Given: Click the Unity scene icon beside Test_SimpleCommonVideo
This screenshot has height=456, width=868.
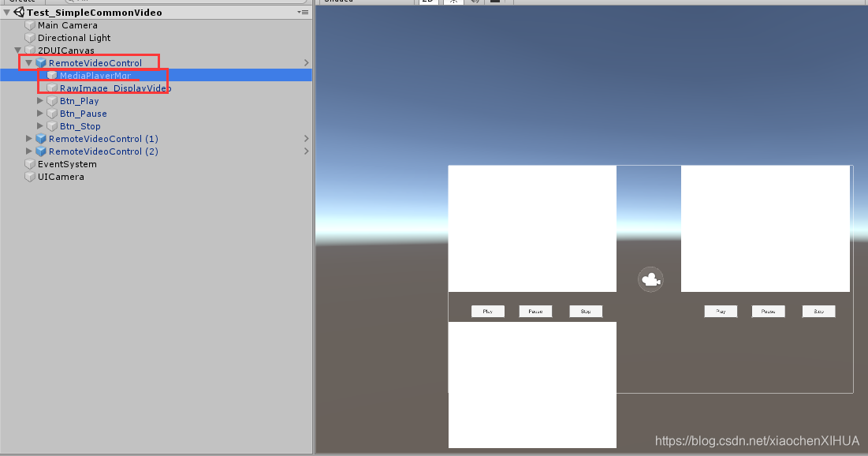Looking at the screenshot, I should tap(17, 12).
